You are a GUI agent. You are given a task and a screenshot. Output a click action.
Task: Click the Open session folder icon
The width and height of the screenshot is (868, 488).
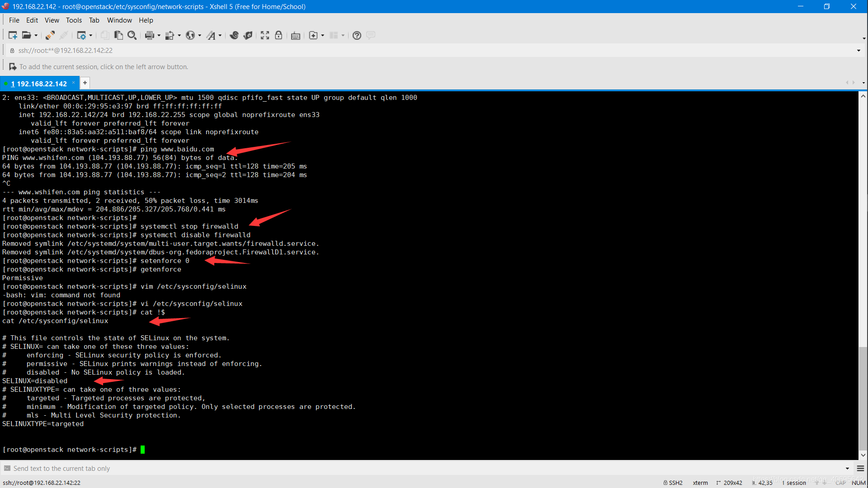(x=27, y=35)
